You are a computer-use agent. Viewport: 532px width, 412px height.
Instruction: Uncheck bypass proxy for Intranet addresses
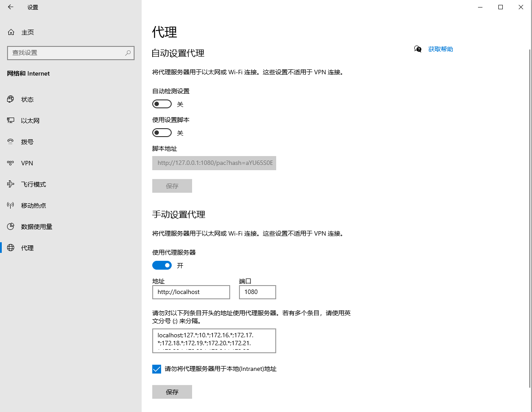pos(156,369)
